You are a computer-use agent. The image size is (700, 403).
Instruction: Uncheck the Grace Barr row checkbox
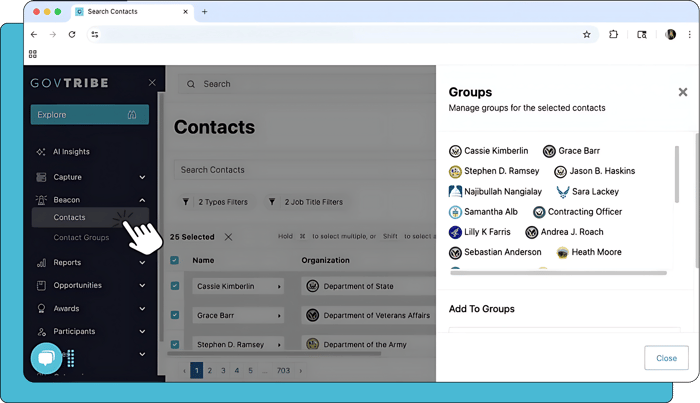(175, 314)
